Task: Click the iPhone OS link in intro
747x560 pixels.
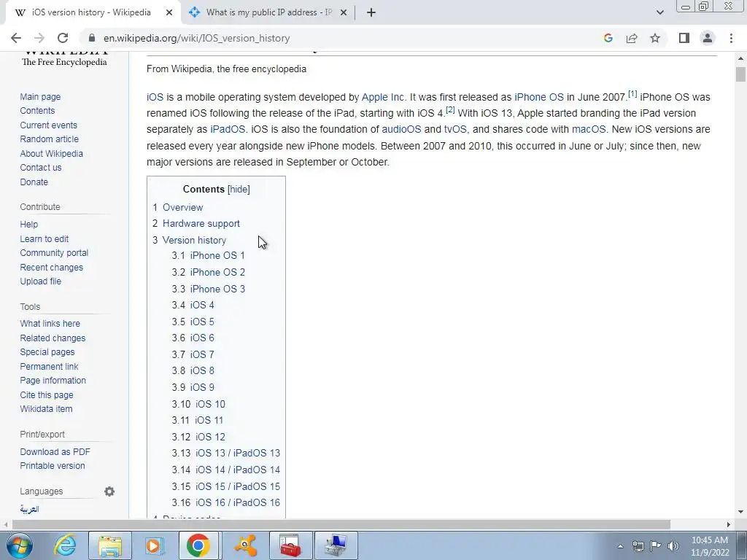Action: (539, 97)
